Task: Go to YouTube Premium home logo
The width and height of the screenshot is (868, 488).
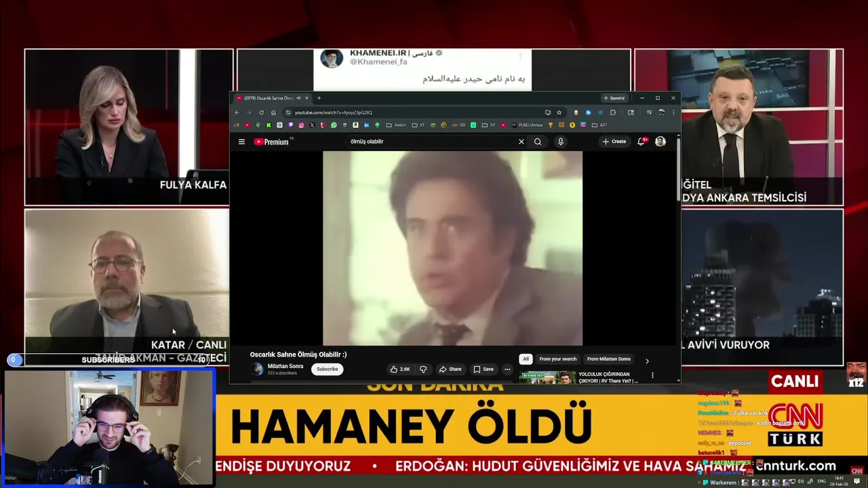Action: (x=272, y=142)
